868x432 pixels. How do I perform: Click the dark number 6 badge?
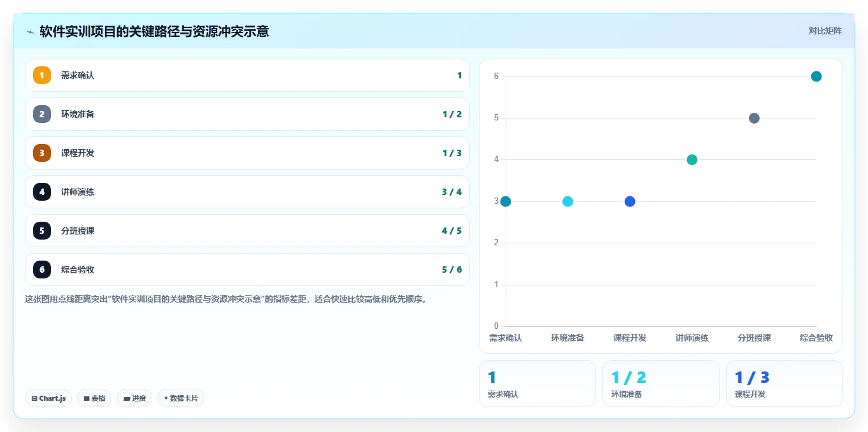coord(42,270)
